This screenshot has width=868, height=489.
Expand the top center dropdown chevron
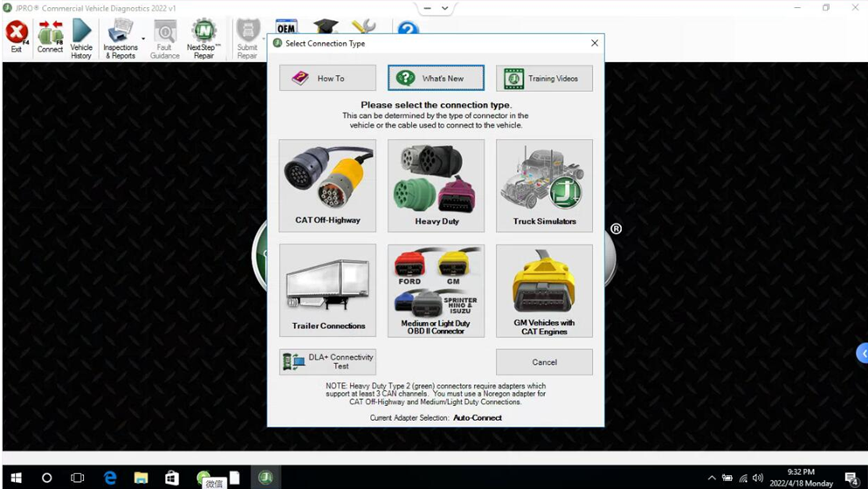[x=444, y=9]
